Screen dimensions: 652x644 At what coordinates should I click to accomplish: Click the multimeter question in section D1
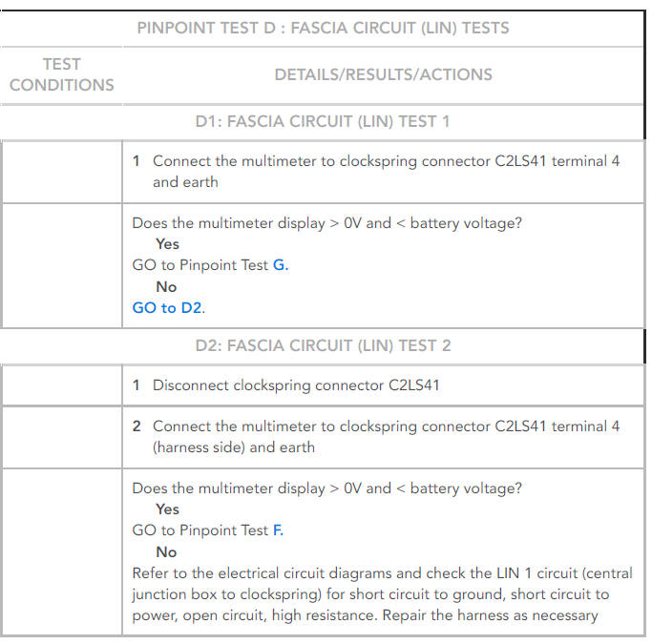tap(326, 223)
